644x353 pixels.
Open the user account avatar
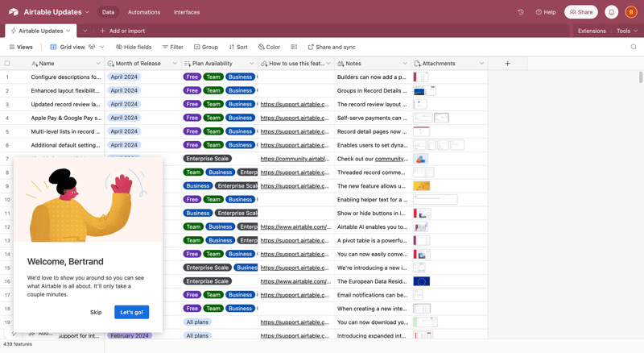coord(631,12)
